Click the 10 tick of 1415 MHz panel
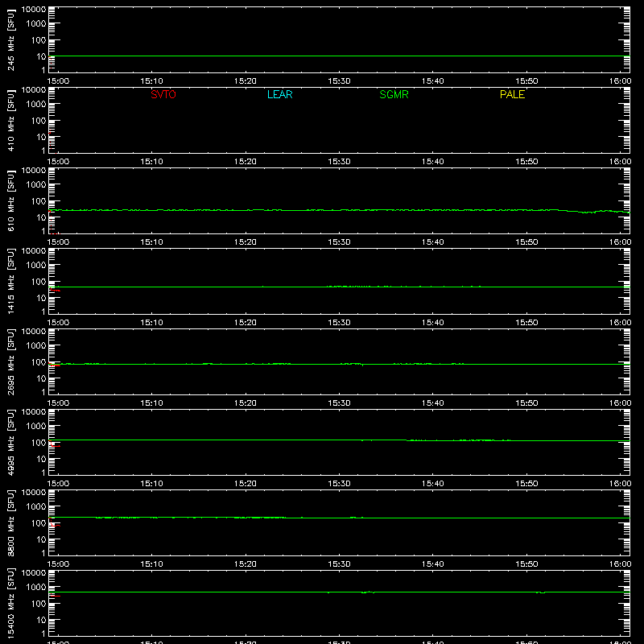 tap(41, 298)
